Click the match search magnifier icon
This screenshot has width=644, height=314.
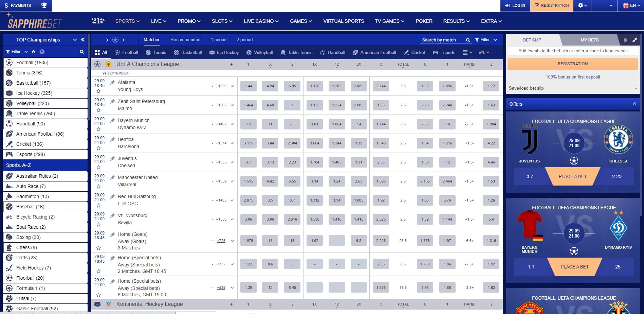468,40
